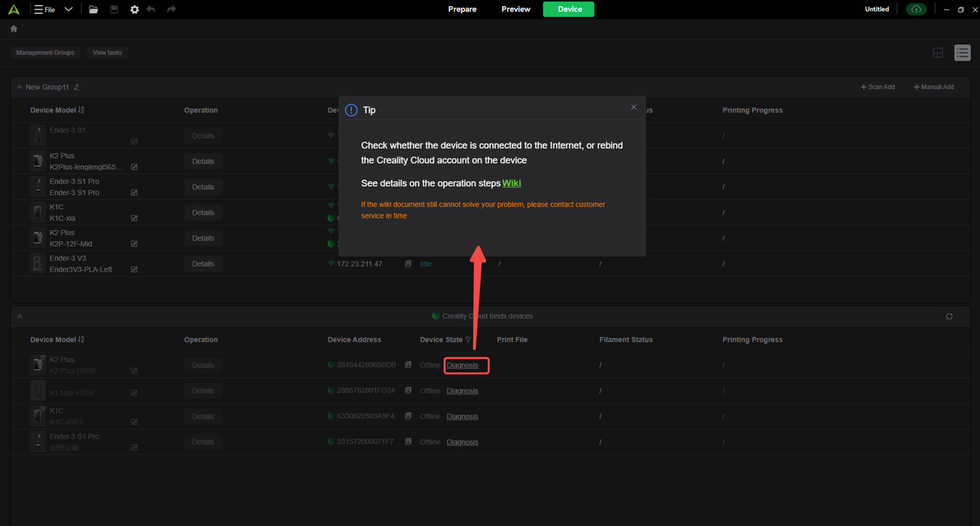980x526 pixels.
Task: Edit name of Ender3V3-PLA-Left device
Action: [x=134, y=270]
